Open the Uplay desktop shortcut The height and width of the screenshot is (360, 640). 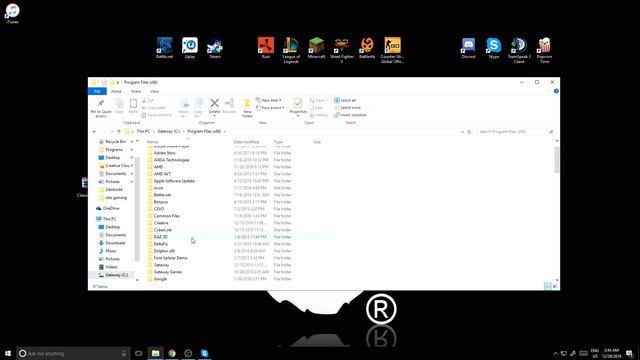(x=190, y=48)
